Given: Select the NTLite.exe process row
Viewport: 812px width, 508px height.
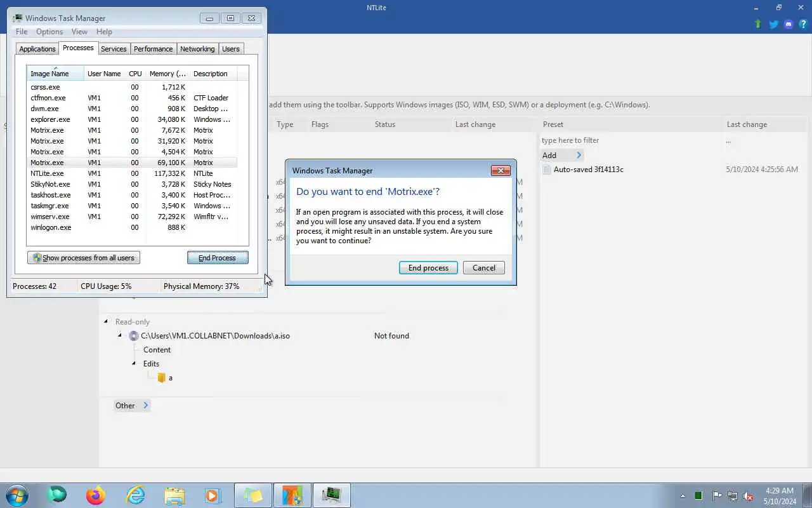Looking at the screenshot, I should pos(132,173).
